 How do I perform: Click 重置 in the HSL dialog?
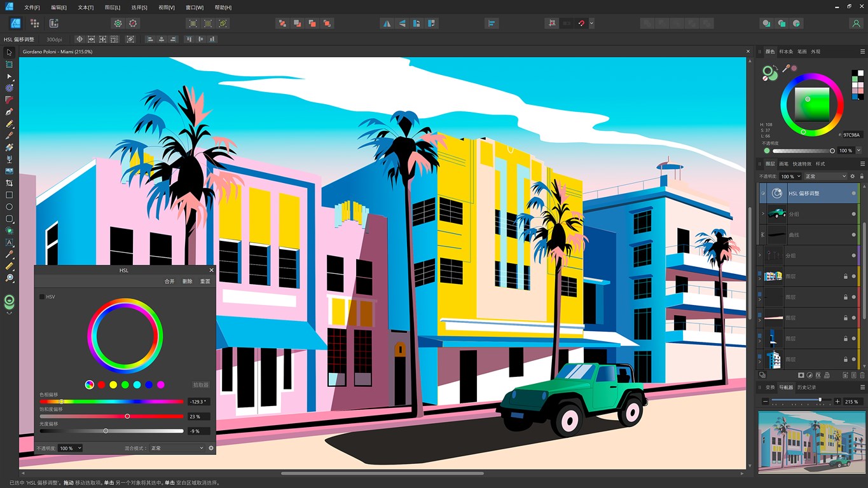[205, 281]
